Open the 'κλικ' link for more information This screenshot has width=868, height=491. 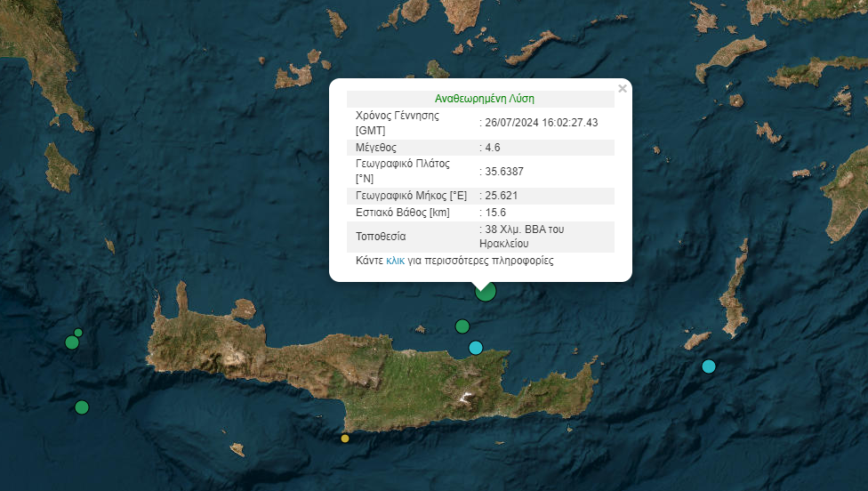pos(395,262)
